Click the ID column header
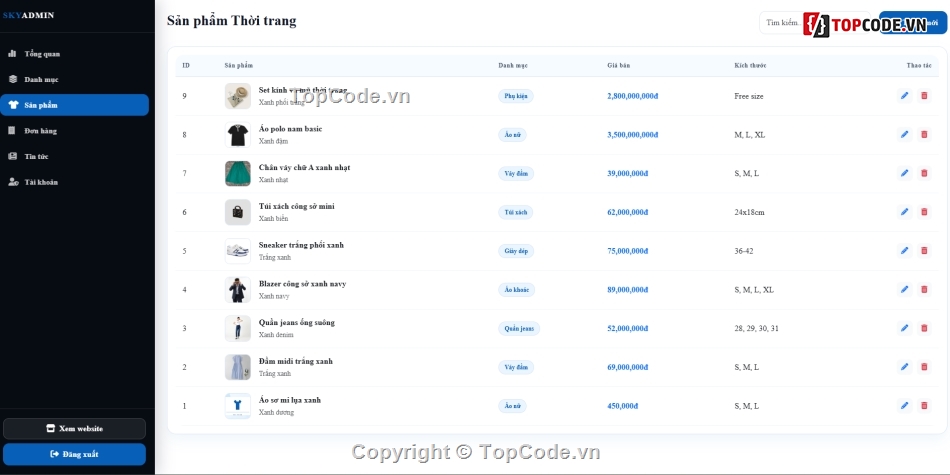Screen dimensions: 950x475 click(185, 65)
